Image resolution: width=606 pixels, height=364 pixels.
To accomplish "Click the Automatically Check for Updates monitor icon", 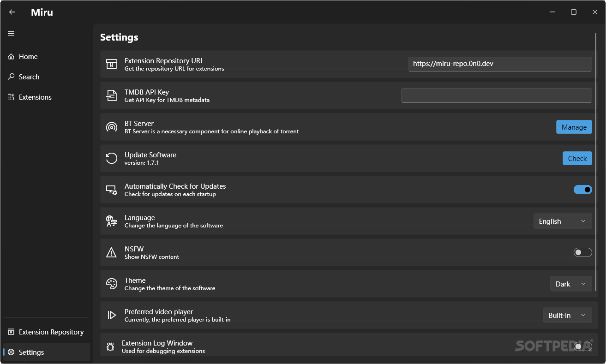I will 112,190.
